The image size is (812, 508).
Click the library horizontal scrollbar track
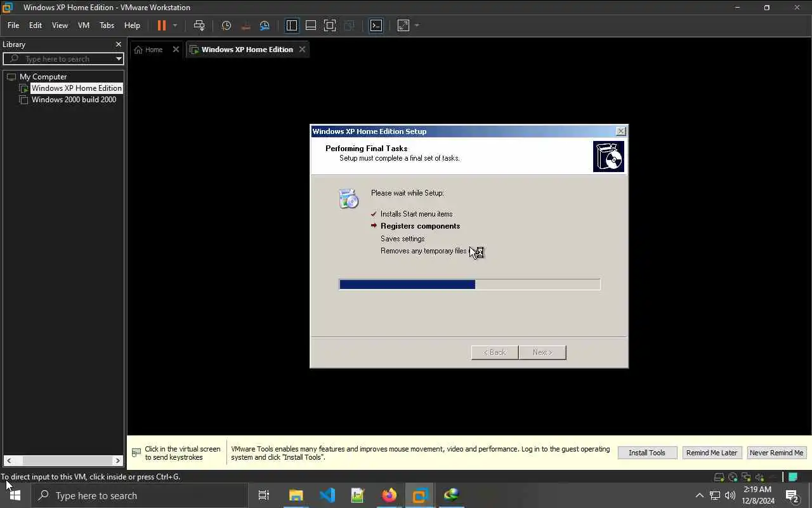63,460
